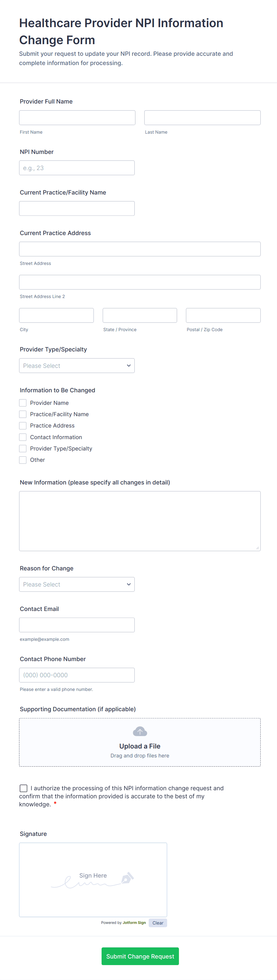This screenshot has width=277, height=980.
Task: Click the Contact Email field
Action: click(x=77, y=625)
